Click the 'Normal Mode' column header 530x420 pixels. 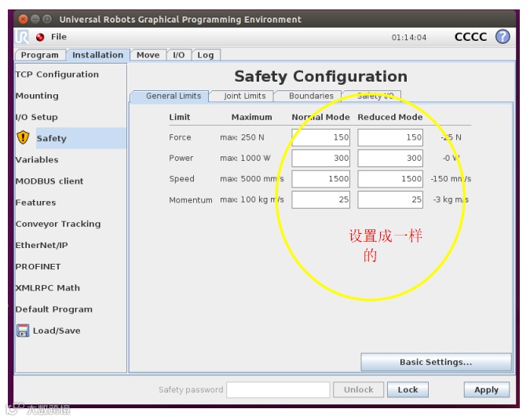click(321, 117)
